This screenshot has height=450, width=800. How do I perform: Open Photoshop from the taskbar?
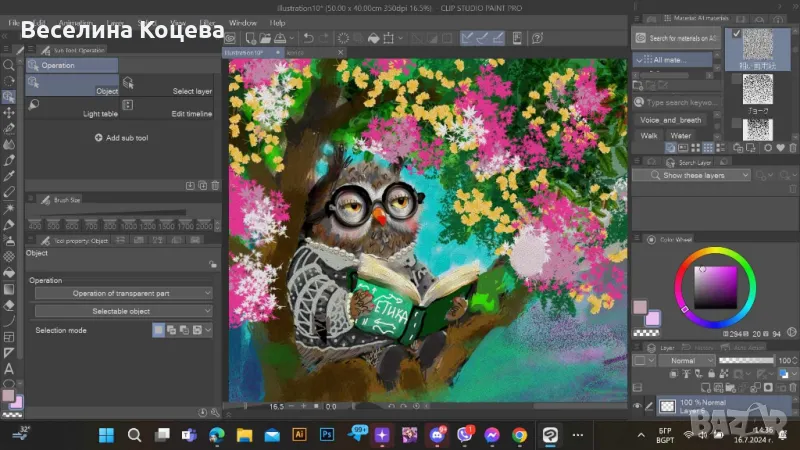(326, 435)
